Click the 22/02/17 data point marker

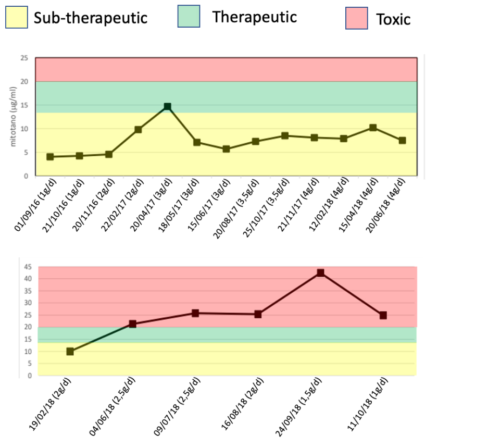pos(138,129)
